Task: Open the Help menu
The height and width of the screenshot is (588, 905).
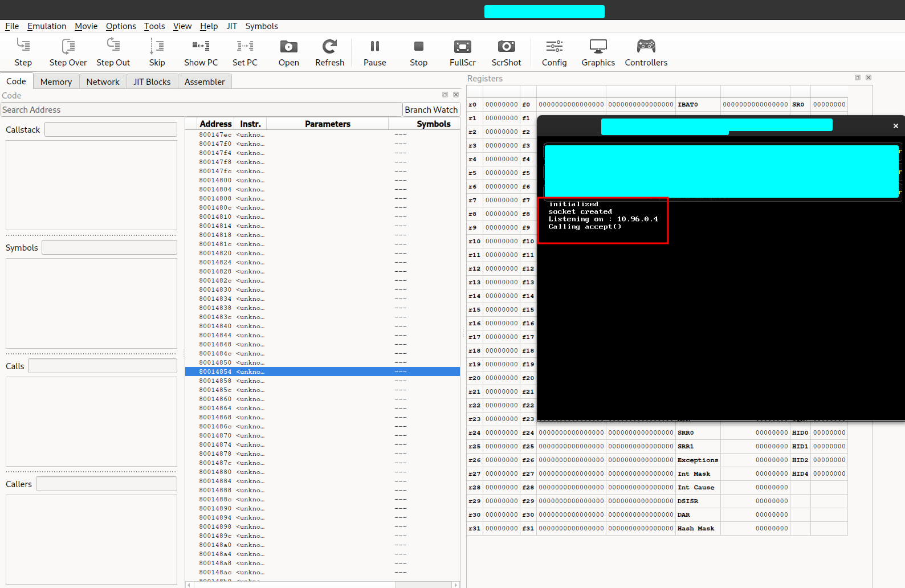Action: coord(209,26)
